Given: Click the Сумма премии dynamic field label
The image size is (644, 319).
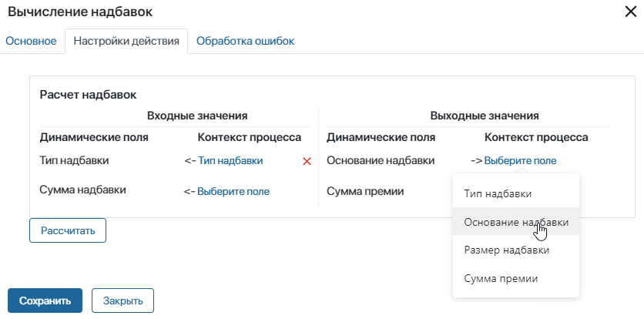Looking at the screenshot, I should click(365, 191).
